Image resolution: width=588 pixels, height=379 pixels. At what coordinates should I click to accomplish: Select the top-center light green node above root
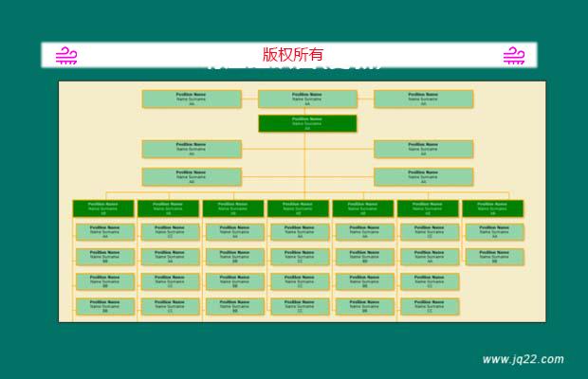tap(307, 99)
